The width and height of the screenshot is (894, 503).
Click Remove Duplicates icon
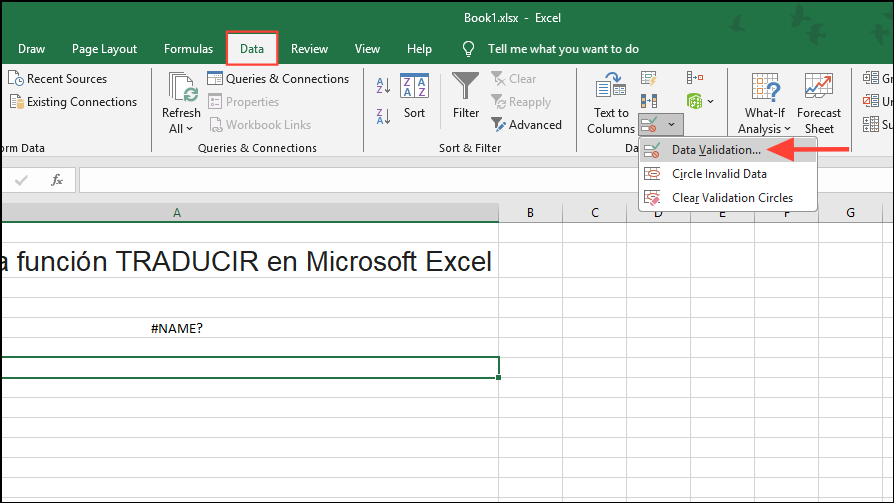coord(649,102)
